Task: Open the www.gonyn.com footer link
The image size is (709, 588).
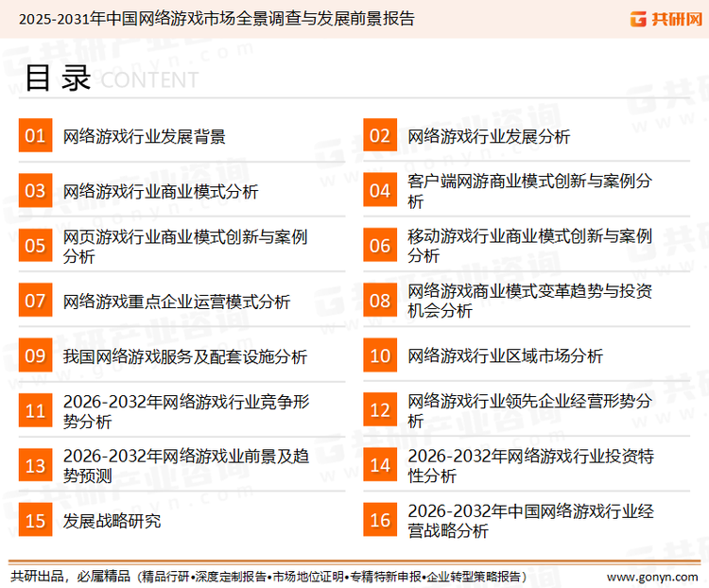Action: [x=652, y=578]
